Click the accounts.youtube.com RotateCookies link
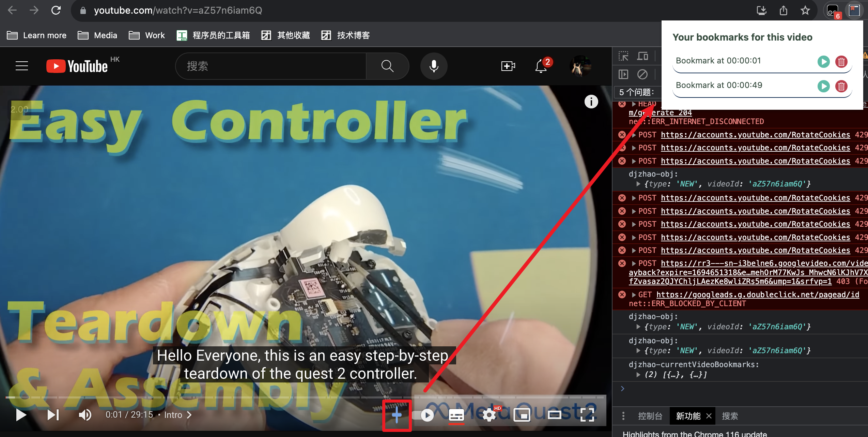 coord(755,135)
